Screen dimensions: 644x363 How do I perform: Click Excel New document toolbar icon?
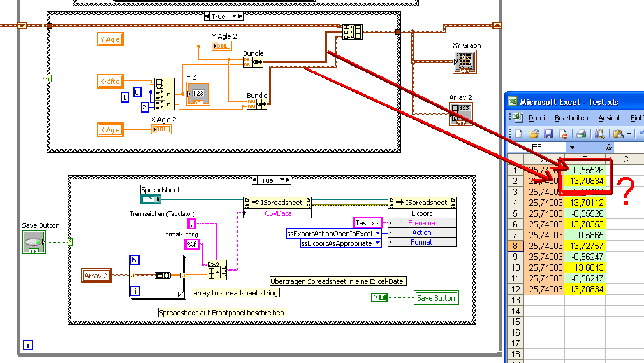(x=519, y=134)
